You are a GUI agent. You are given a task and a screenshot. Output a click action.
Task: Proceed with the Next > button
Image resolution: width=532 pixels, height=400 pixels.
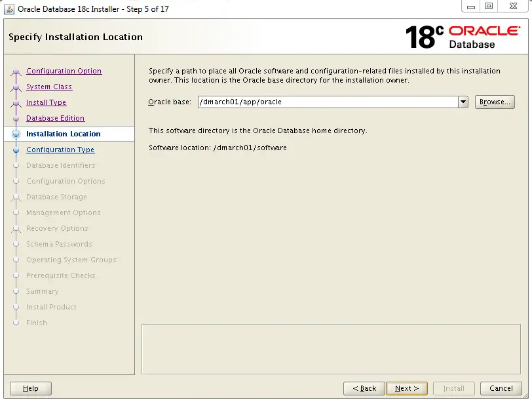407,388
